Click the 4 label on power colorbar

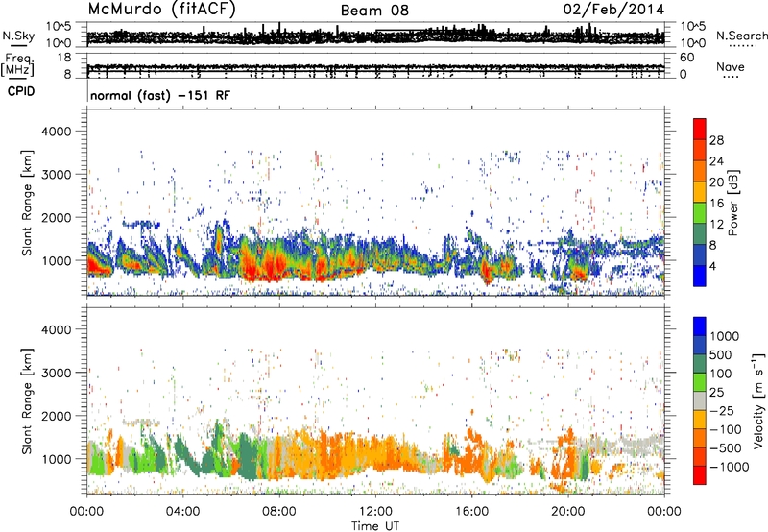713,266
